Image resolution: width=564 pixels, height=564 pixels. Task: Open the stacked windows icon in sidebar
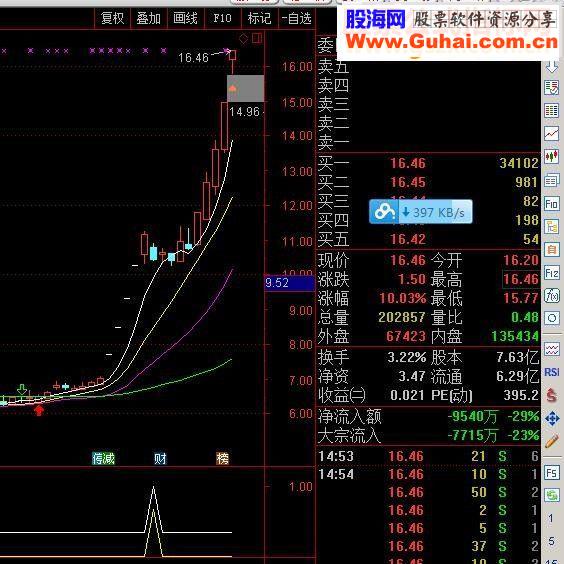click(552, 180)
